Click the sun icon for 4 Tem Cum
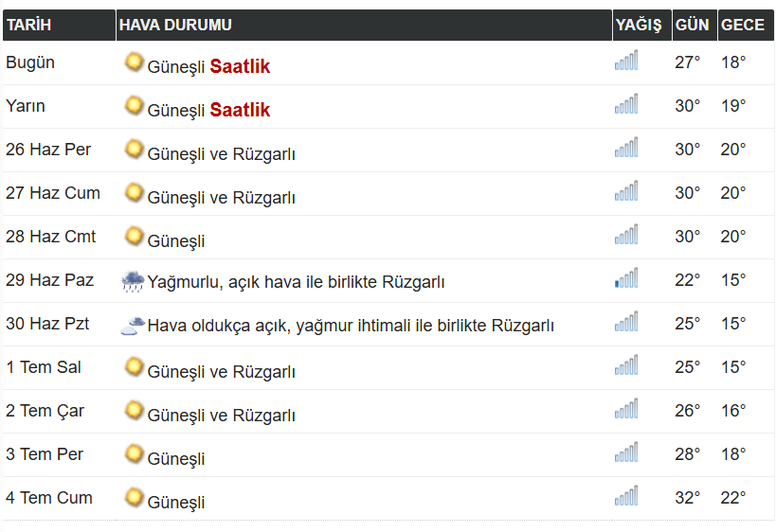776x532 pixels. pos(134,497)
